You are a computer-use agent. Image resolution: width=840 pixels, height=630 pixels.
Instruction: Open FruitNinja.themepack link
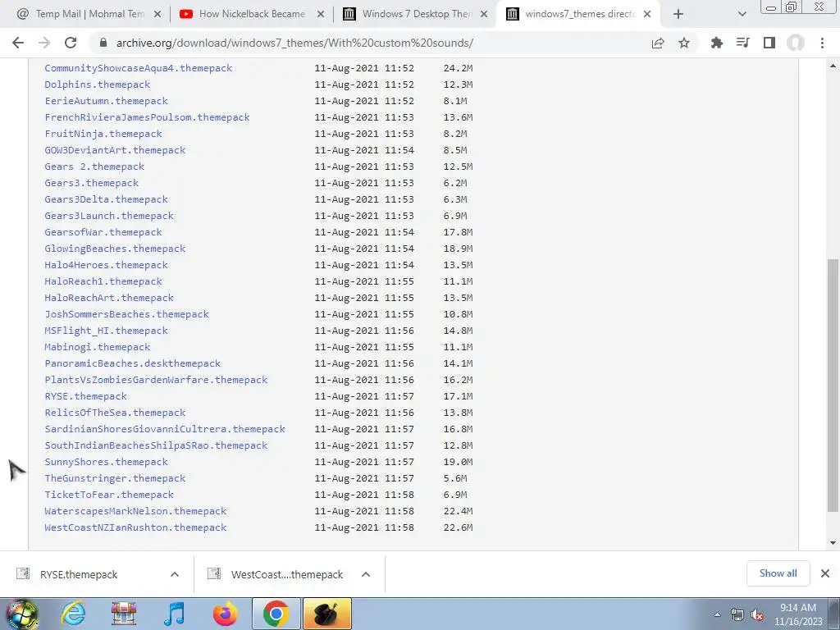(103, 134)
